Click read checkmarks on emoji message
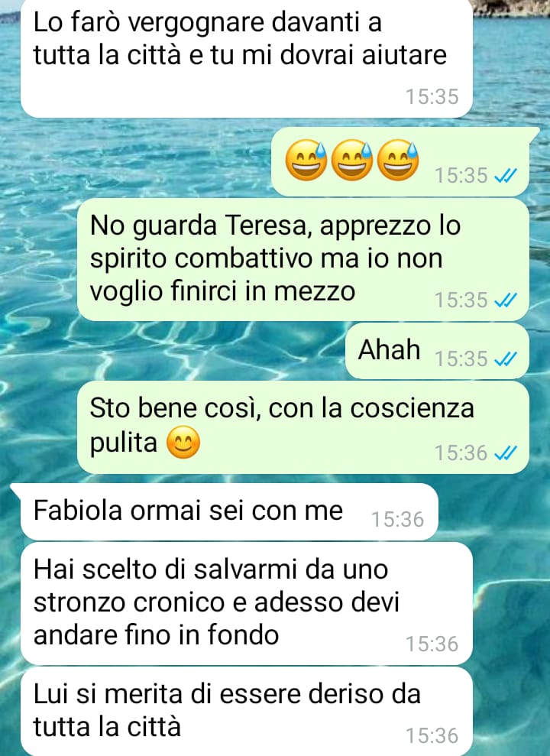Screen dimensions: 550x756 [x=506, y=176]
